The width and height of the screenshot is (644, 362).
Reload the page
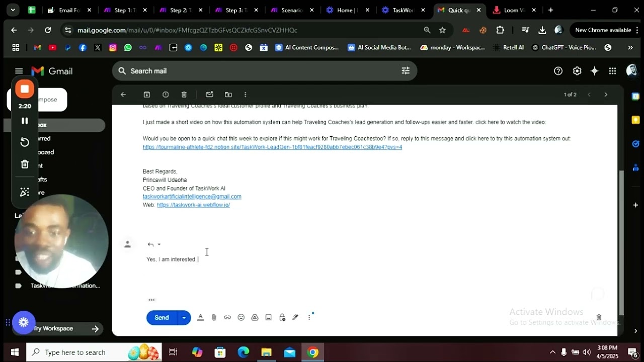[48, 30]
